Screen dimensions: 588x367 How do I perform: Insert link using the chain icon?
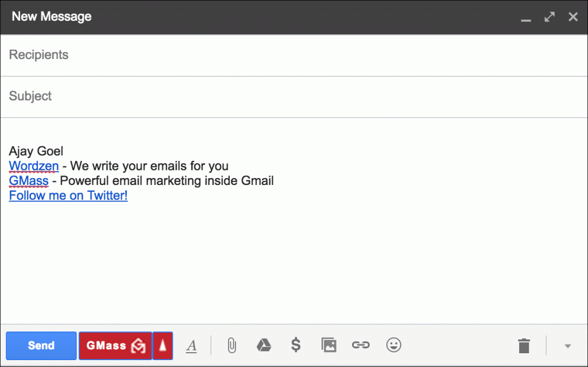[361, 345]
